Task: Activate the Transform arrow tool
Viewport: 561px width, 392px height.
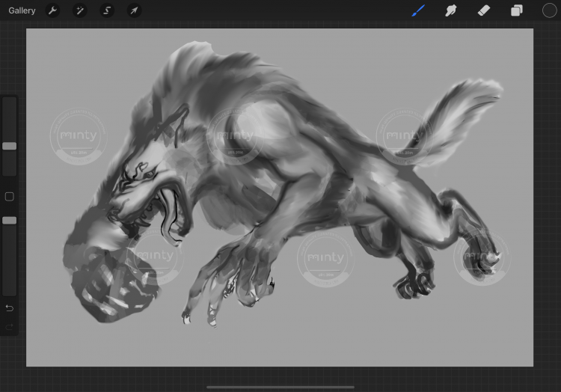Action: click(134, 10)
